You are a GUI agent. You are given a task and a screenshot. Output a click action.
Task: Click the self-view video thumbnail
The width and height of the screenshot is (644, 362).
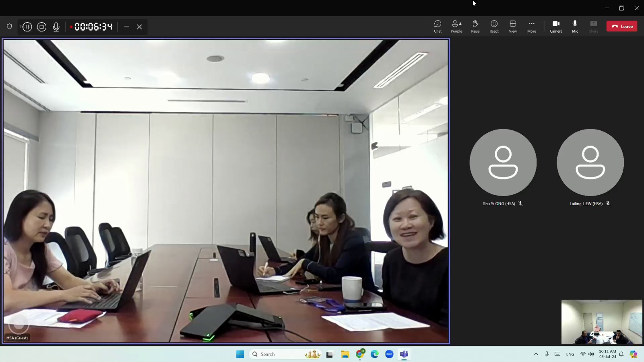pyautogui.click(x=601, y=322)
